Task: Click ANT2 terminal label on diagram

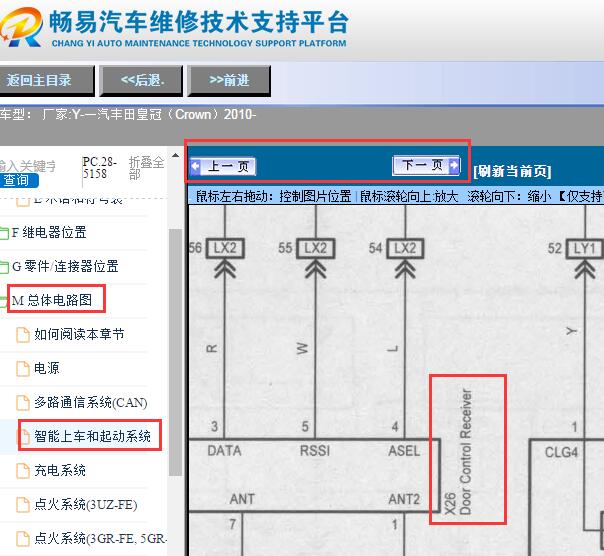Action: 404,499
